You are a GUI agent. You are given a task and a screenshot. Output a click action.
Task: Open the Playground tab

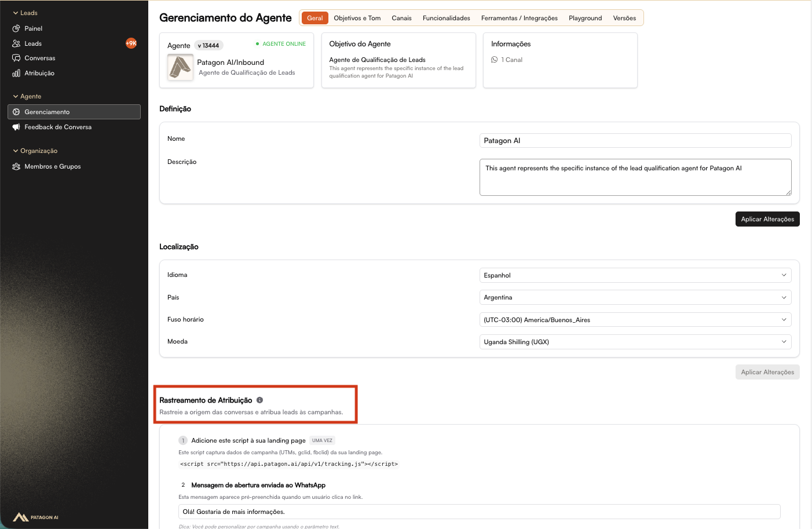pyautogui.click(x=585, y=18)
